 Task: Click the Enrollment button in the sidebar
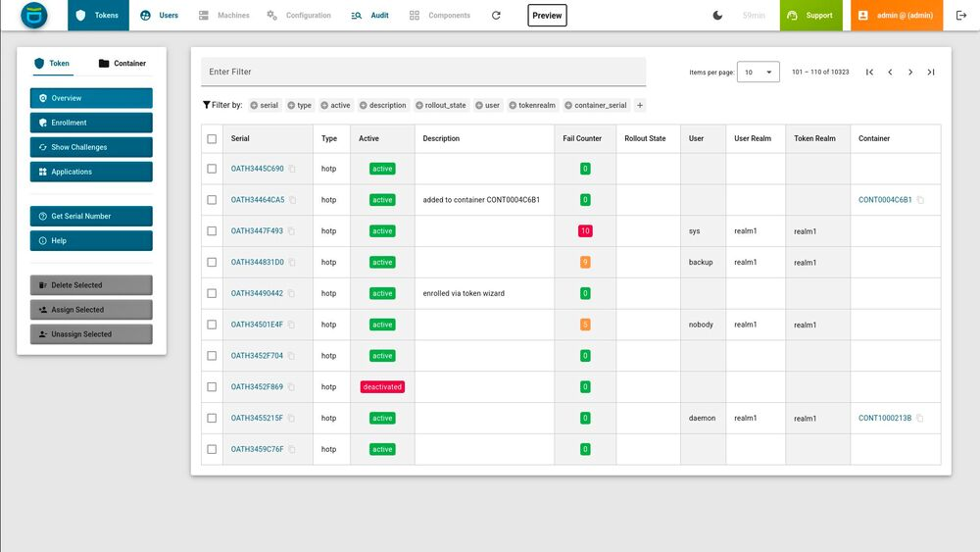(91, 123)
